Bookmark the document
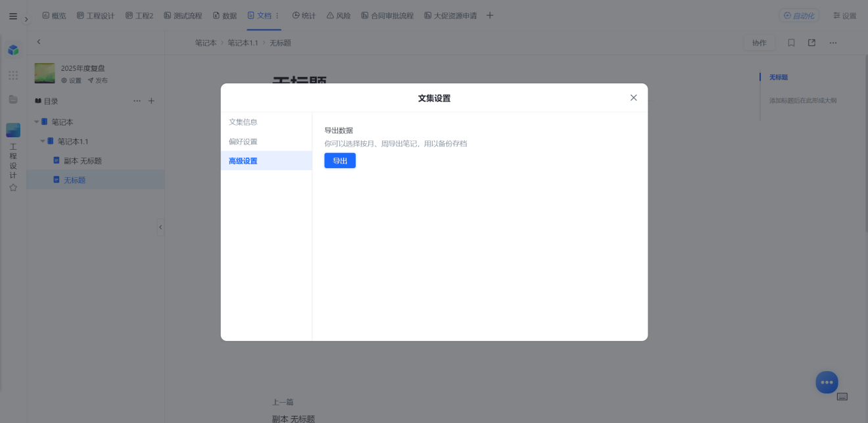 (x=791, y=43)
